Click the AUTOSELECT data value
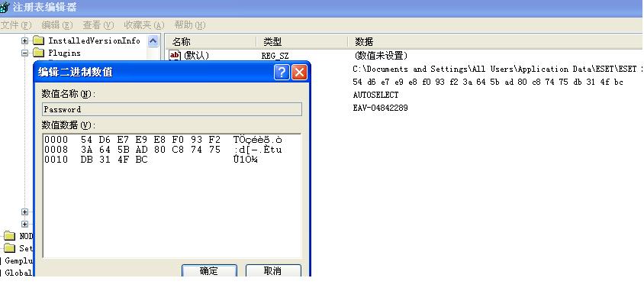Image resolution: width=644 pixels, height=291 pixels. pos(375,95)
